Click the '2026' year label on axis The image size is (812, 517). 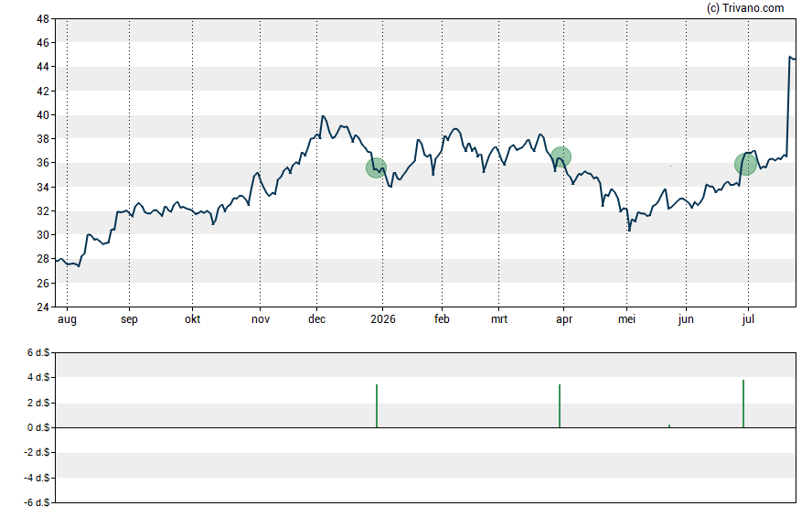point(383,318)
